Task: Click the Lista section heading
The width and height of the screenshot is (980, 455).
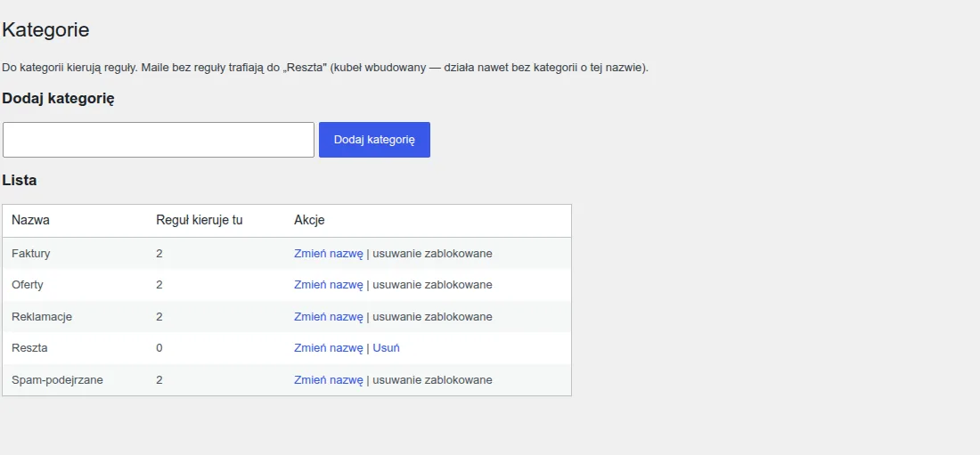Action: (x=20, y=180)
